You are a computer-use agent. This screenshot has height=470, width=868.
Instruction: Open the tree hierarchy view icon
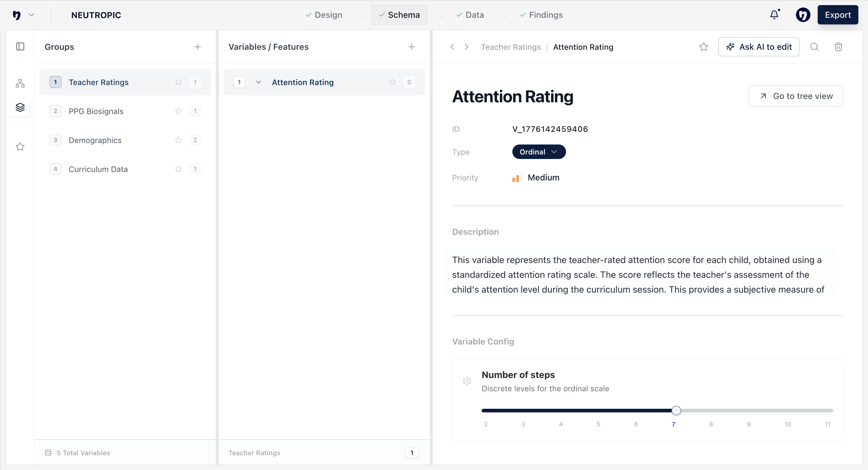tap(20, 83)
